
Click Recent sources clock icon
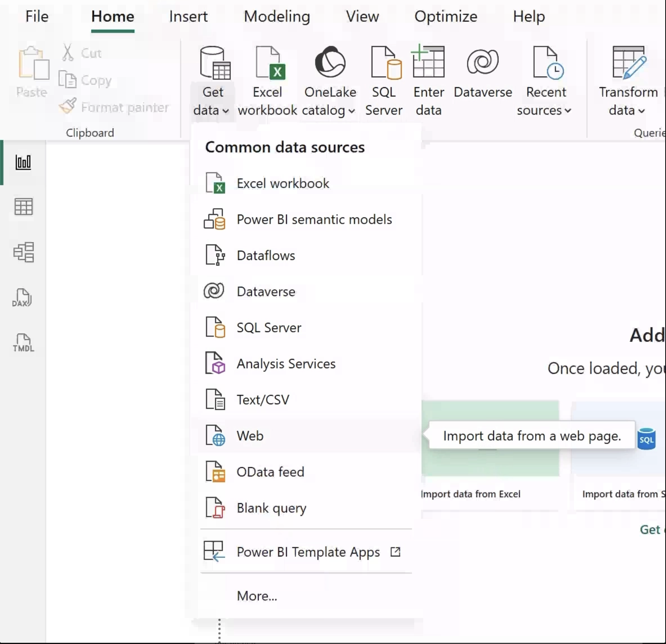click(548, 63)
